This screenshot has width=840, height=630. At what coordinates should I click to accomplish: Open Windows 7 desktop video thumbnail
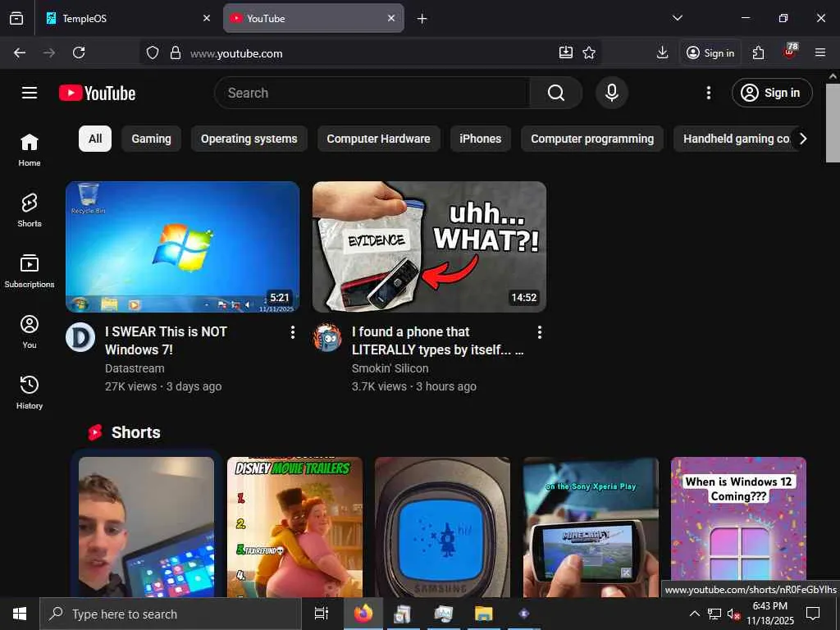(x=182, y=246)
